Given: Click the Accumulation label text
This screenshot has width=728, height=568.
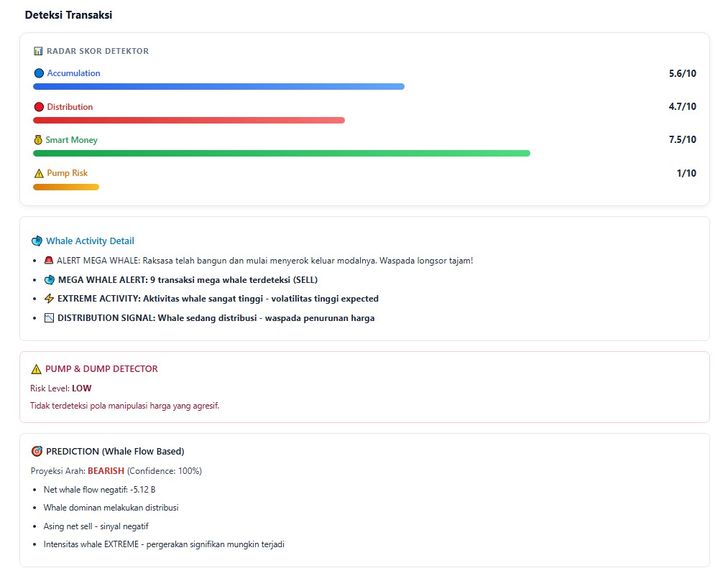Looking at the screenshot, I should tap(73, 73).
